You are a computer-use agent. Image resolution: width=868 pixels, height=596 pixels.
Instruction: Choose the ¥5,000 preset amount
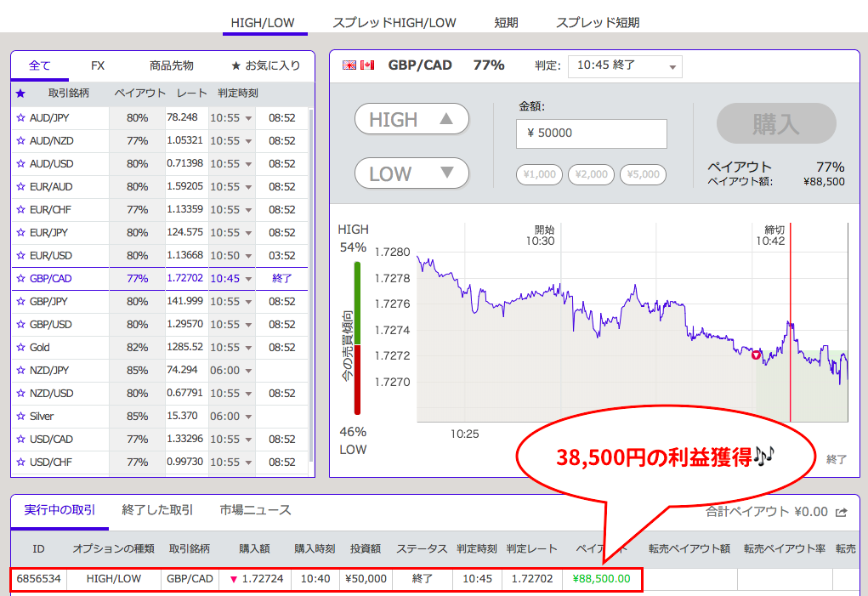643,175
